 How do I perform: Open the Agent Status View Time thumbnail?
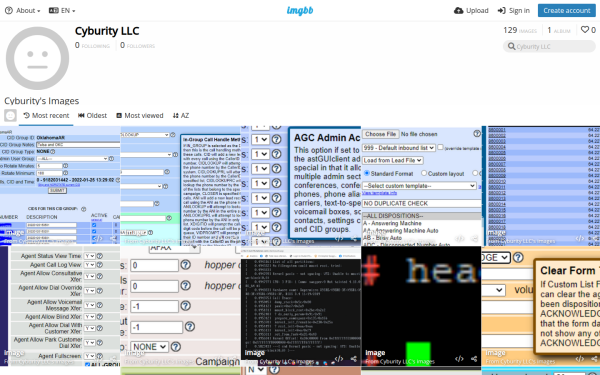coord(60,305)
